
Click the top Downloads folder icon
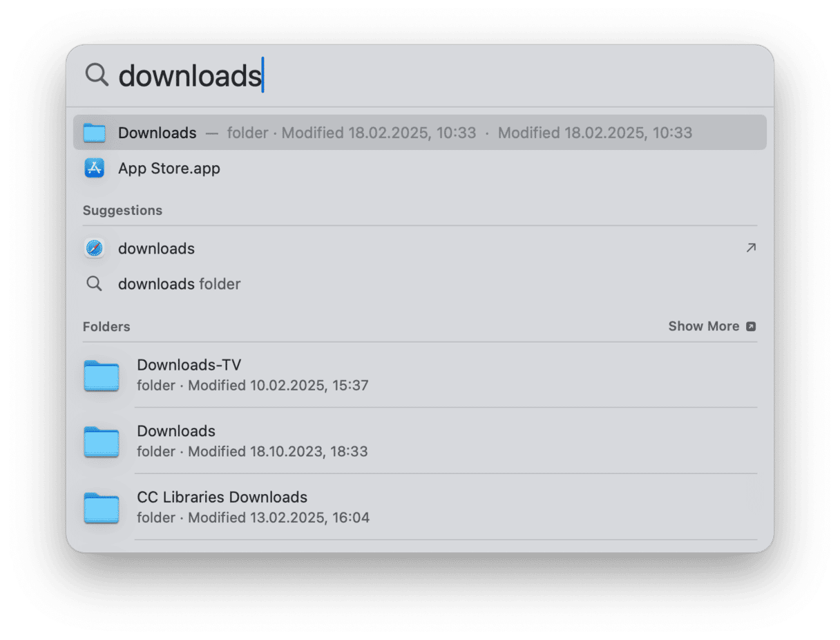pyautogui.click(x=94, y=133)
